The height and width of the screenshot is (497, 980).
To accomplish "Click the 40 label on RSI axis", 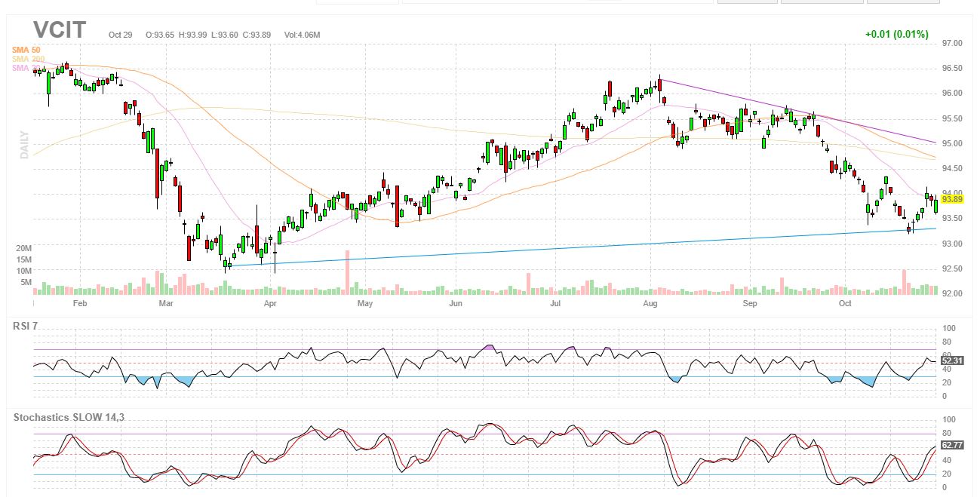I will click(x=946, y=370).
